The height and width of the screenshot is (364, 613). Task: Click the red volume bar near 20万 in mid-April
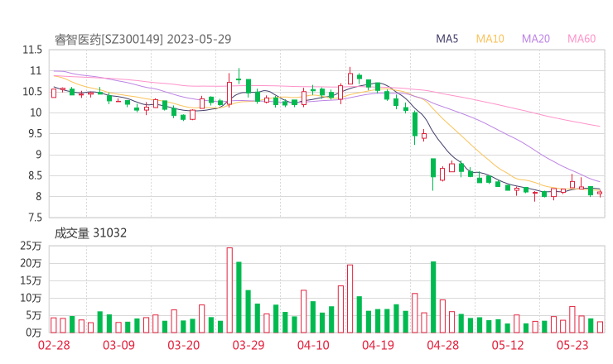tap(350, 299)
